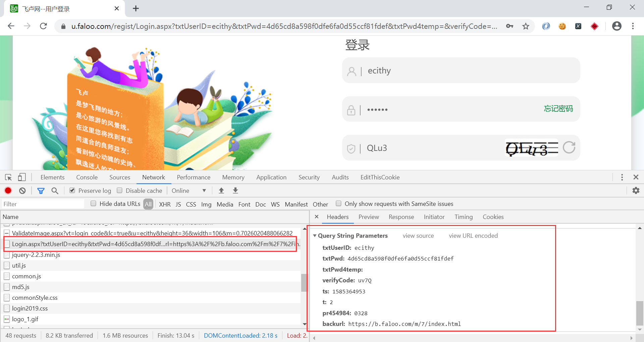Viewport: 644px width, 342px height.
Task: Export HAR with the download arrow
Action: (x=235, y=190)
